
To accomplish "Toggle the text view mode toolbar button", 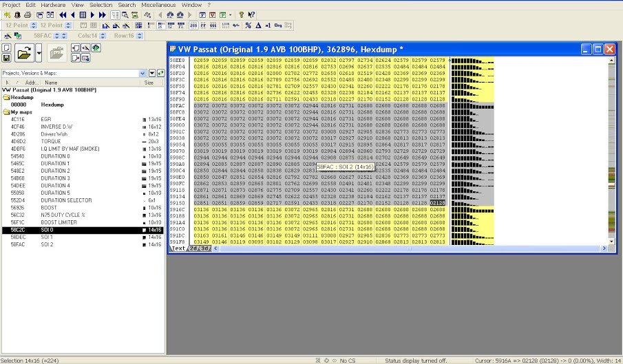I will tap(115, 14).
